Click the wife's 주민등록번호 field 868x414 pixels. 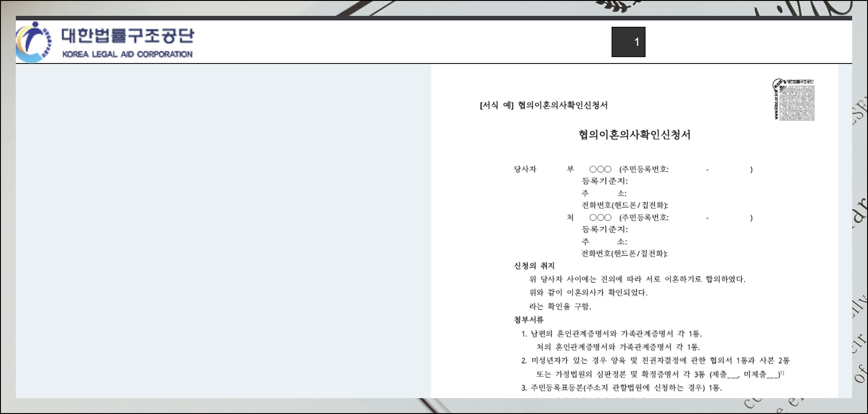686,218
